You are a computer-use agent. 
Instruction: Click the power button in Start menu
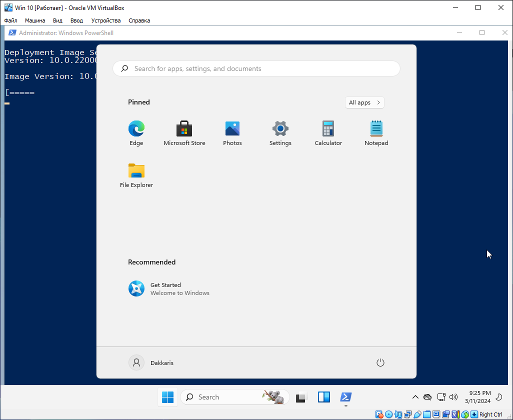click(380, 362)
